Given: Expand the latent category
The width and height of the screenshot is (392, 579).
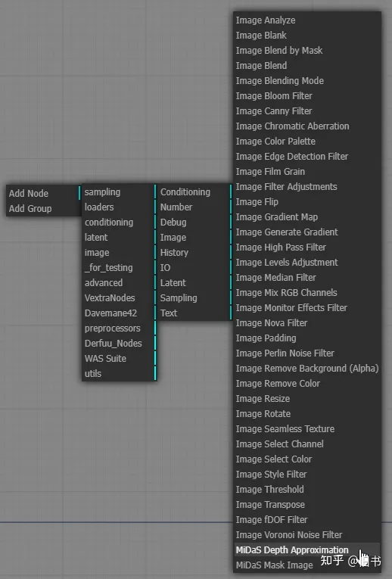Looking at the screenshot, I should pyautogui.click(x=119, y=238).
